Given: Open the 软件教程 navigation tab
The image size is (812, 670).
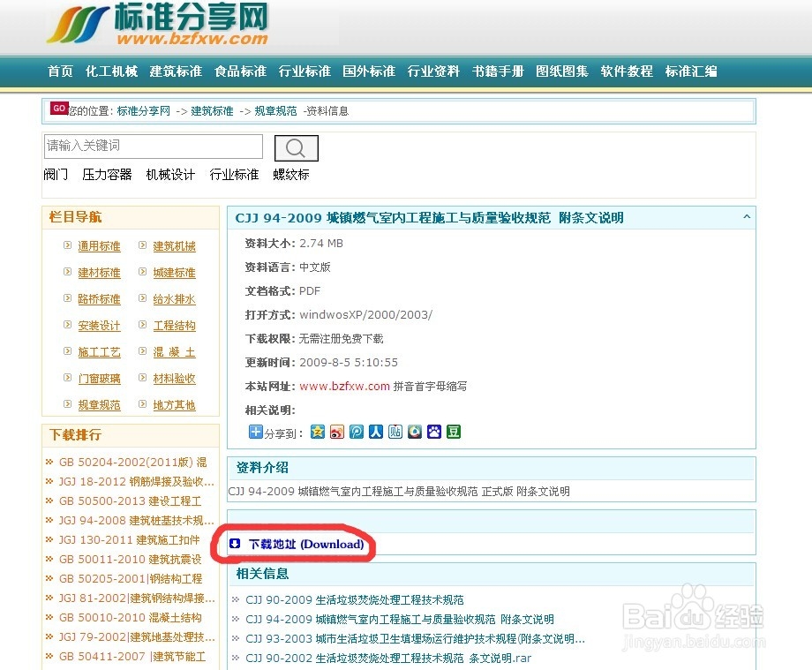Looking at the screenshot, I should pyautogui.click(x=627, y=72).
